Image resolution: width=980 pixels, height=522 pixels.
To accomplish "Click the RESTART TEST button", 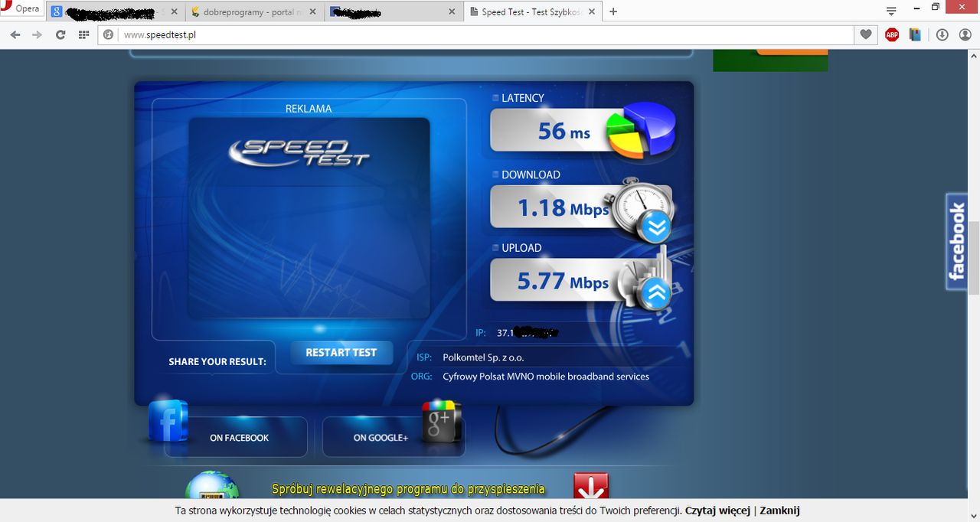I will [x=341, y=352].
